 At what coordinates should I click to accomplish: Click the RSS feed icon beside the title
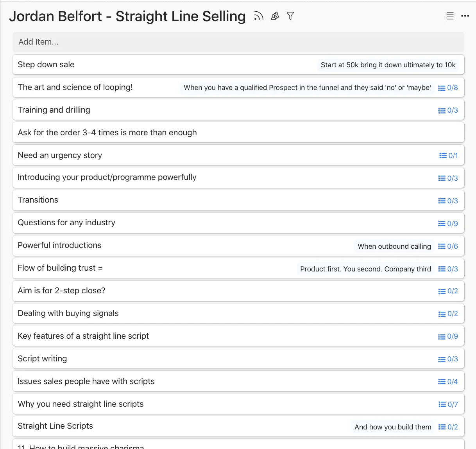click(259, 16)
